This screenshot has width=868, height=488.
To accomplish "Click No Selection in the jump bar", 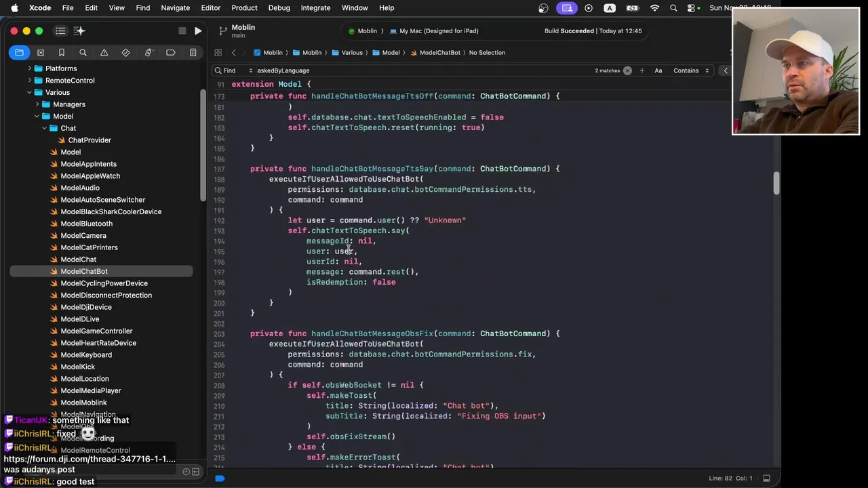I will (x=487, y=52).
